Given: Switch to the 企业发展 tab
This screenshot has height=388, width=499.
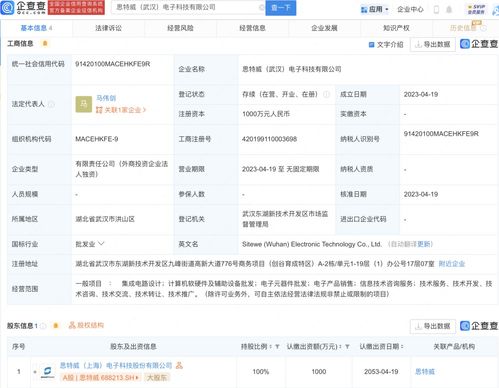Looking at the screenshot, I should click(324, 28).
